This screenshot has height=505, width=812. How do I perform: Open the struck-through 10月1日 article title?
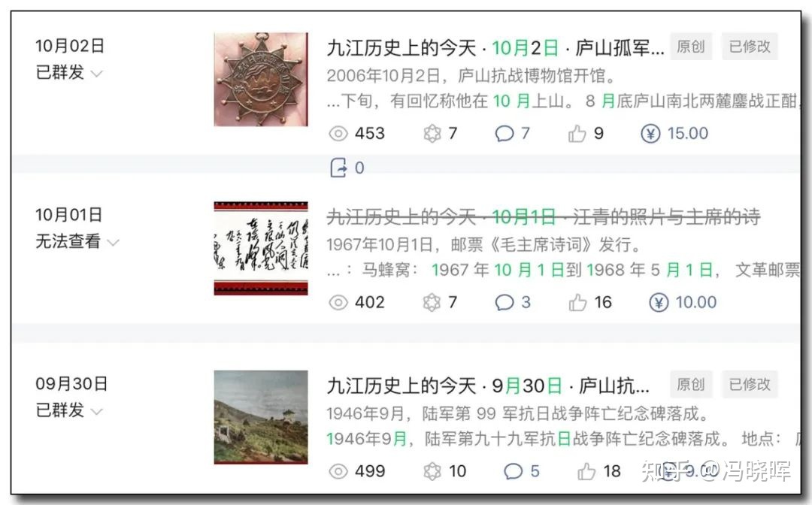tap(544, 216)
